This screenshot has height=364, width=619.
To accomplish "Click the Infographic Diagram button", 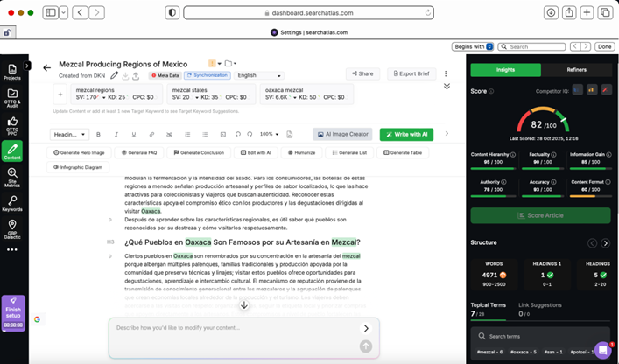I will click(x=78, y=167).
